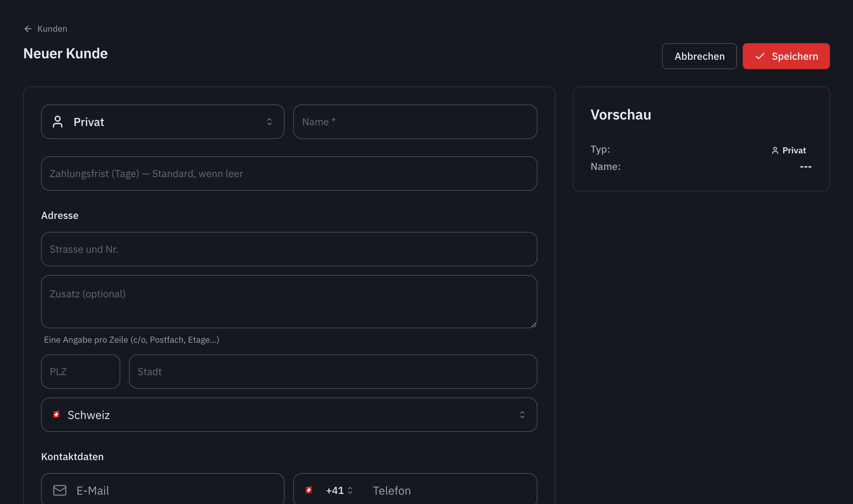Screen dimensions: 853x504
Task: Click the checkmark icon on Speichern button
Action: pyautogui.click(x=760, y=56)
